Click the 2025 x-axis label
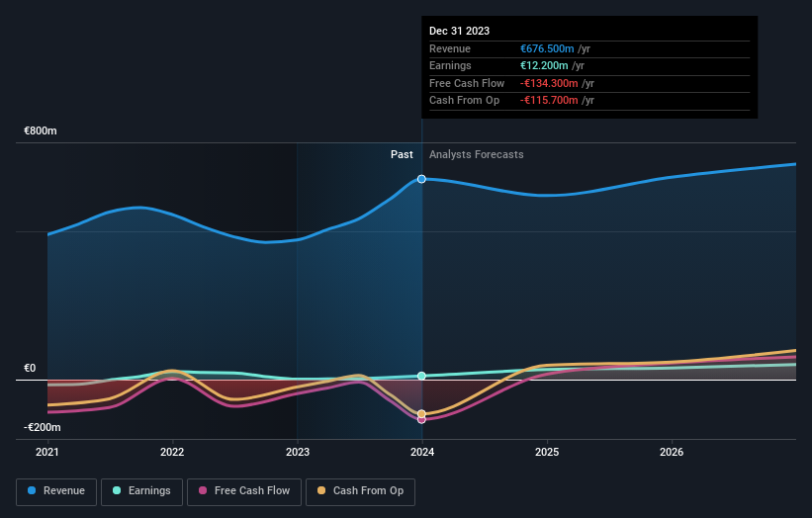 click(x=547, y=452)
